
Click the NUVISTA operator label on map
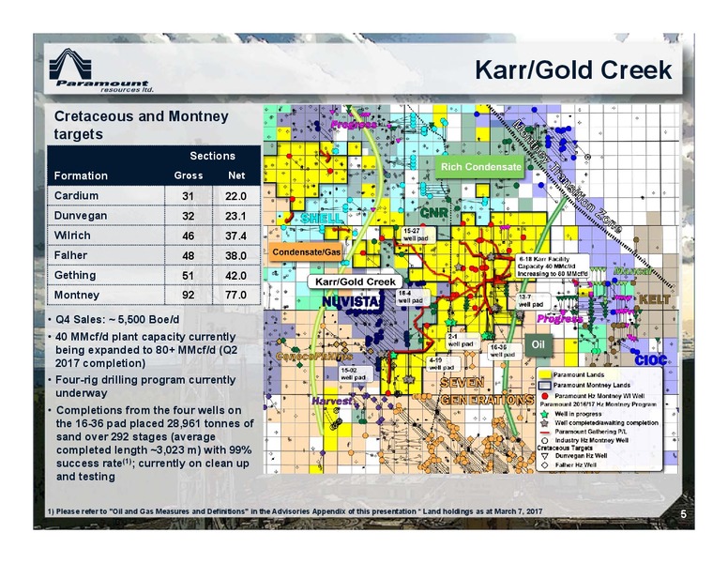(353, 301)
